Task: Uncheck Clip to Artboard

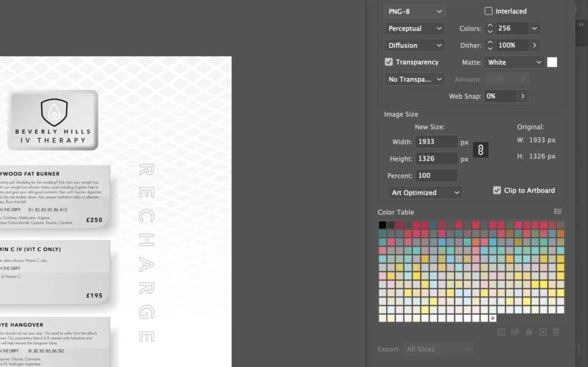Action: (497, 191)
